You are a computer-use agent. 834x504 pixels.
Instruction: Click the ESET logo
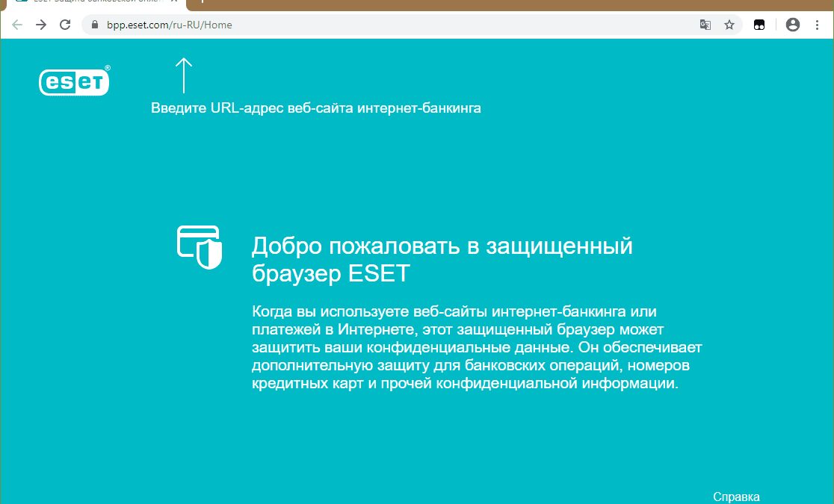(74, 81)
